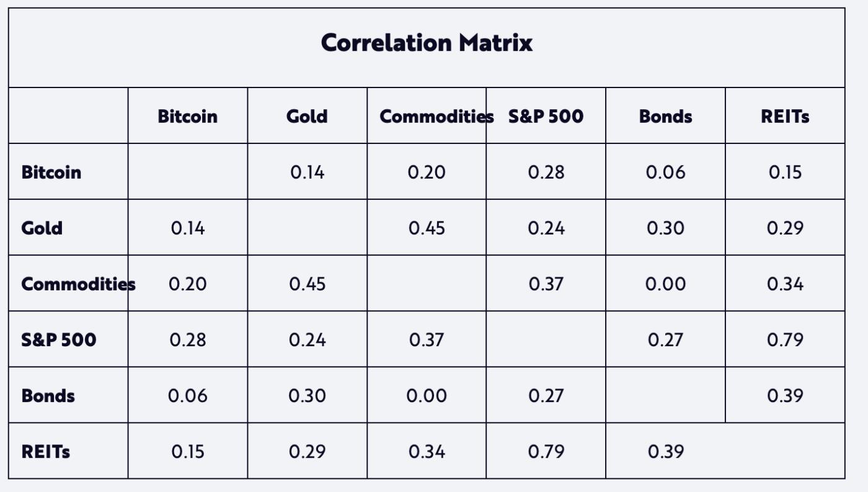Click 0.37 in the S&P 500 row
Image resolution: width=868 pixels, height=492 pixels.
pos(427,339)
